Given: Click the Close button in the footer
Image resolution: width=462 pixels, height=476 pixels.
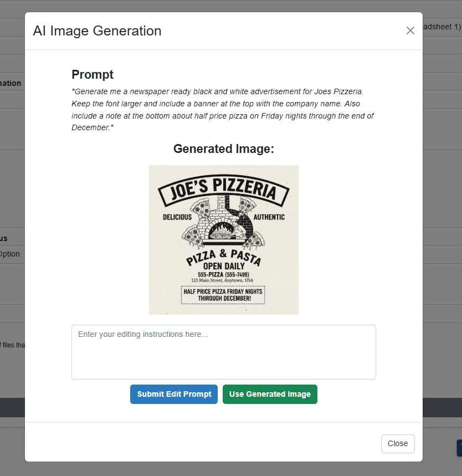Looking at the screenshot, I should (x=398, y=443).
